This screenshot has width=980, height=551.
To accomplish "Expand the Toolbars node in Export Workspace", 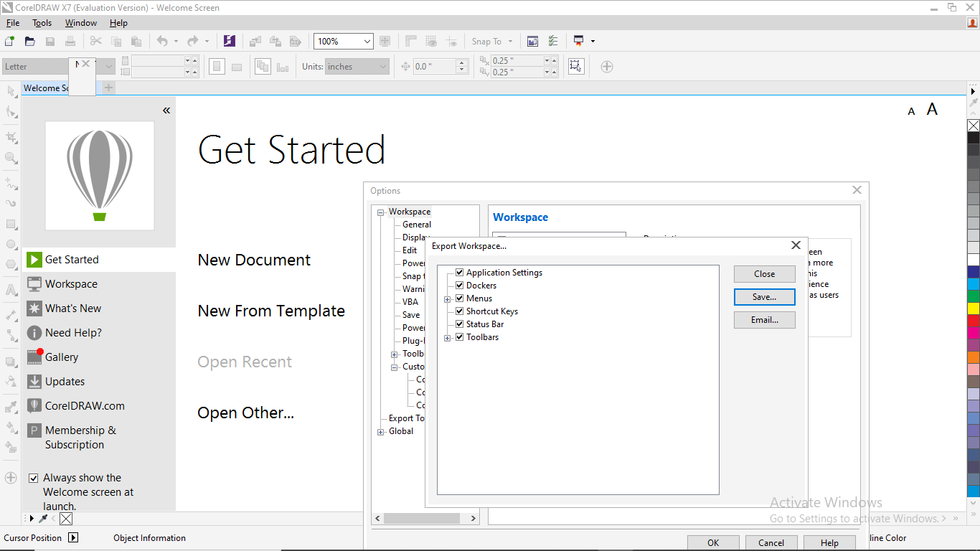I will pos(448,338).
